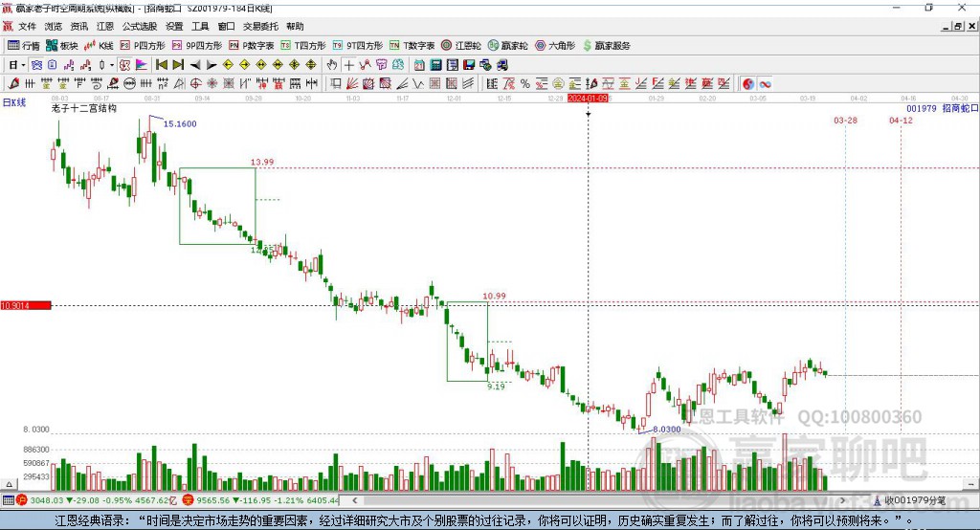Open the P数字表 tool

coord(252,46)
